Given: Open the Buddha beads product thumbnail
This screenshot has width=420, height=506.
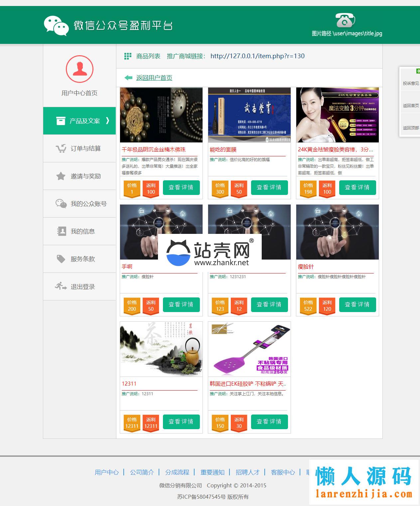Looking at the screenshot, I should pos(161,115).
